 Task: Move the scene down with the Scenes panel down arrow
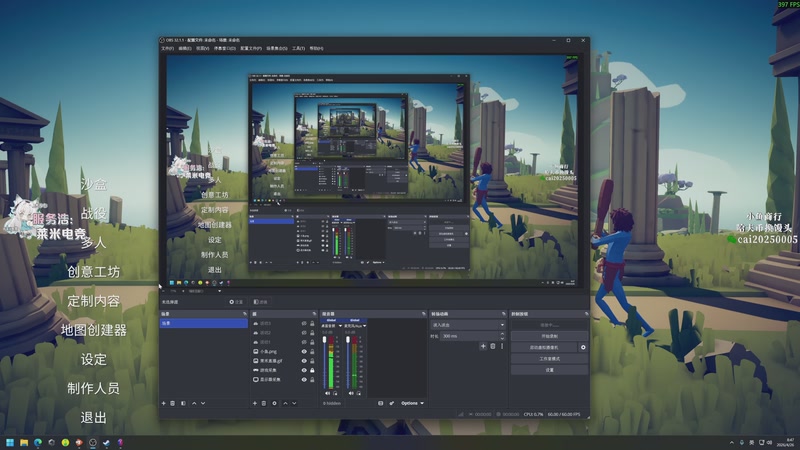point(203,403)
